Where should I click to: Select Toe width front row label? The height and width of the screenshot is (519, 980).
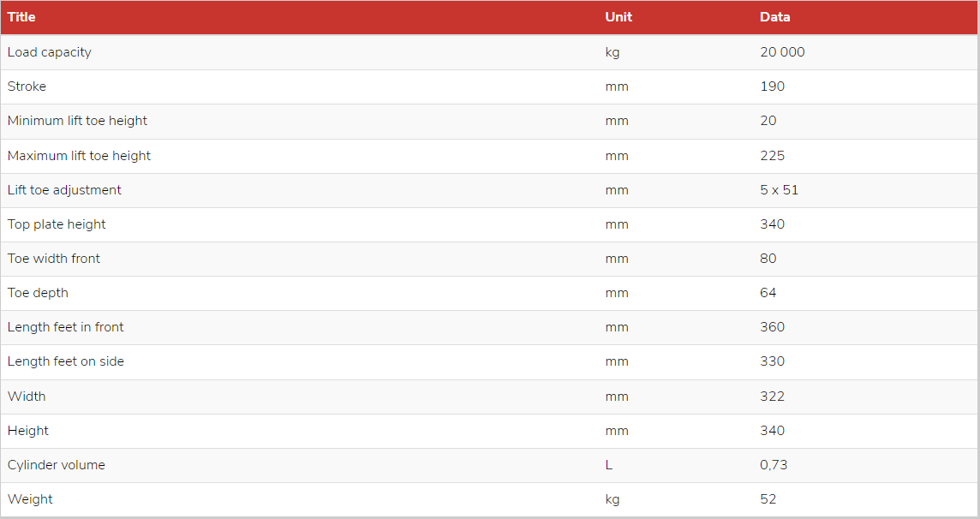click(54, 259)
